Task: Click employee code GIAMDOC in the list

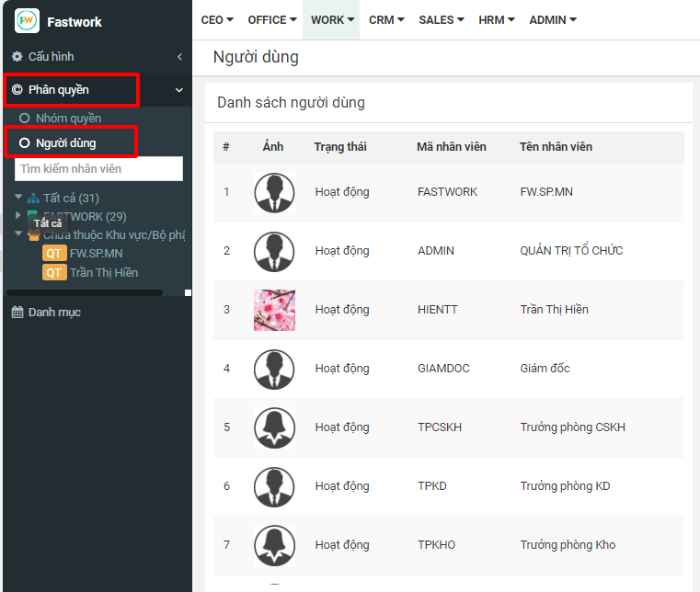Action: (x=443, y=369)
